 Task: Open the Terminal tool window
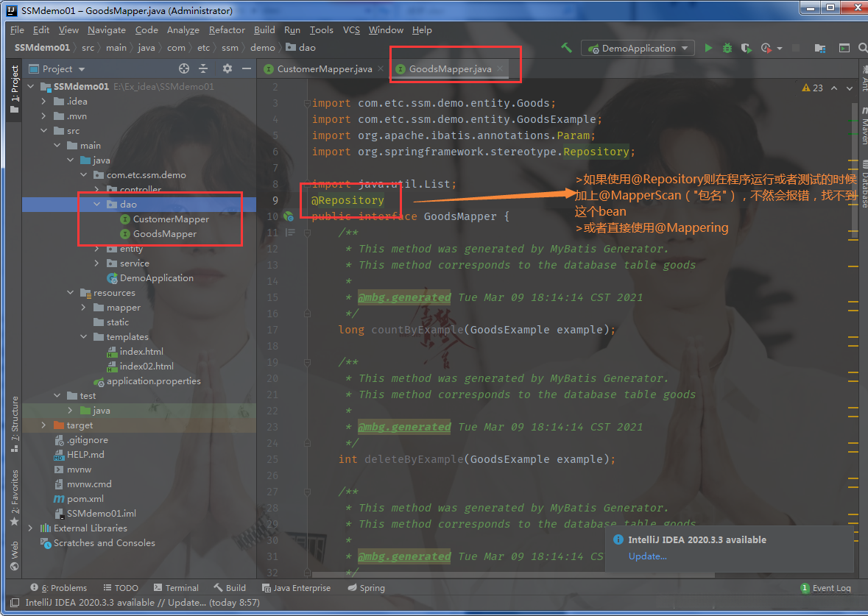tap(176, 588)
